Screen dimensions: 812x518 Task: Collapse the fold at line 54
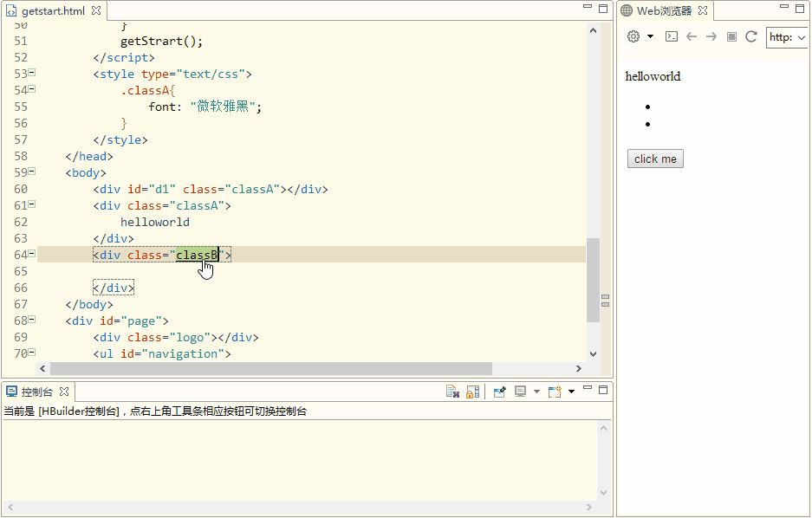tap(31, 89)
